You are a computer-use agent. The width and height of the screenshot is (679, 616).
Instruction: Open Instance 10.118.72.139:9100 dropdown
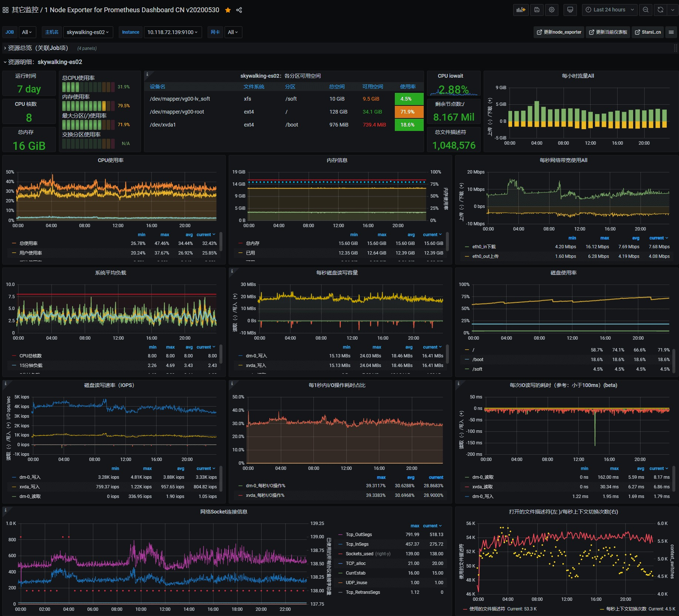172,32
